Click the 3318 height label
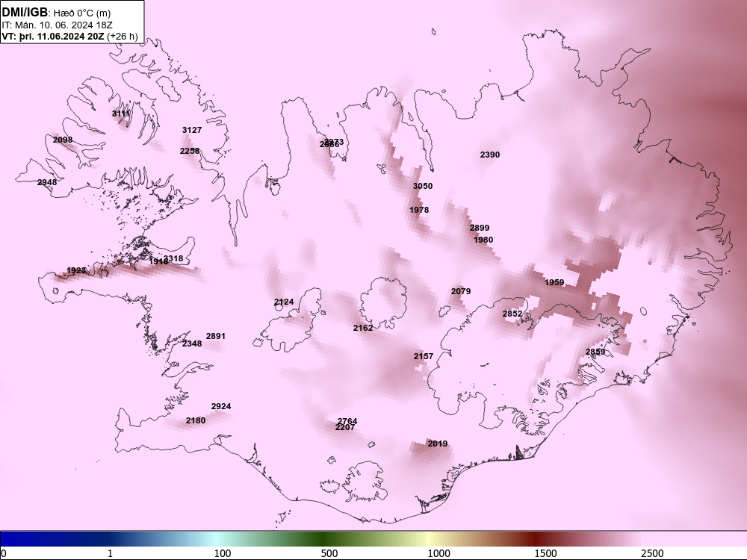Image resolution: width=747 pixels, height=560 pixels. pyautogui.click(x=173, y=258)
